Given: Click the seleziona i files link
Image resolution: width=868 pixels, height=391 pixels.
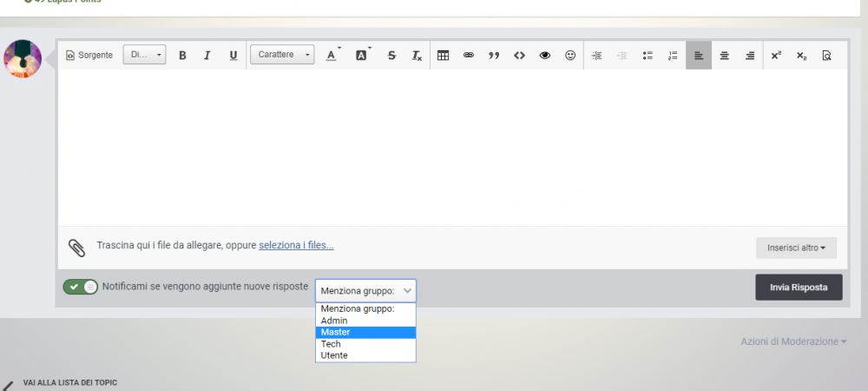Looking at the screenshot, I should click(x=296, y=245).
